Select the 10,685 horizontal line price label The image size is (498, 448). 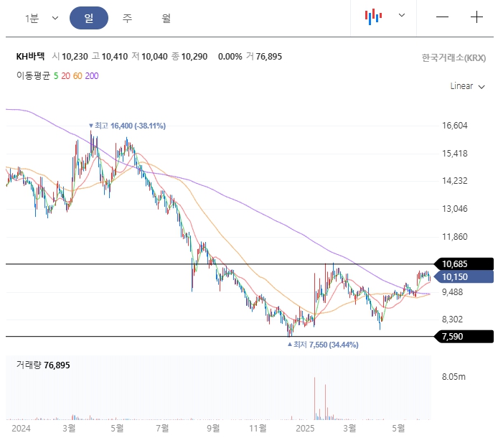464,264
